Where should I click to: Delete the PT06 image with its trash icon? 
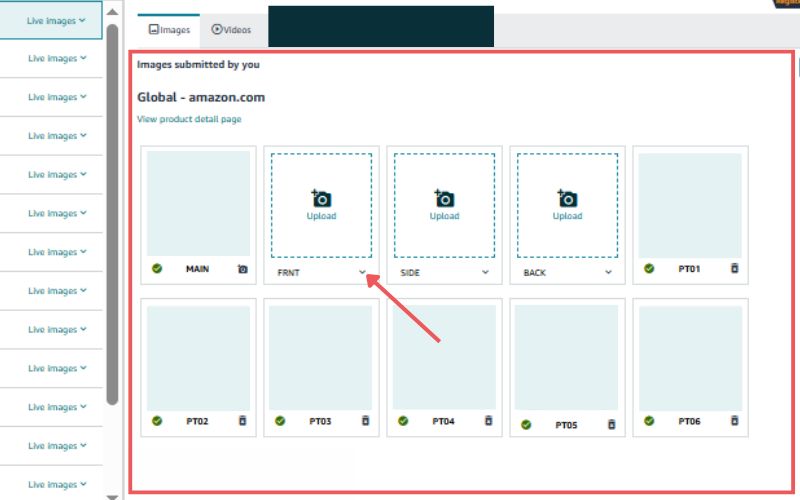pyautogui.click(x=735, y=420)
